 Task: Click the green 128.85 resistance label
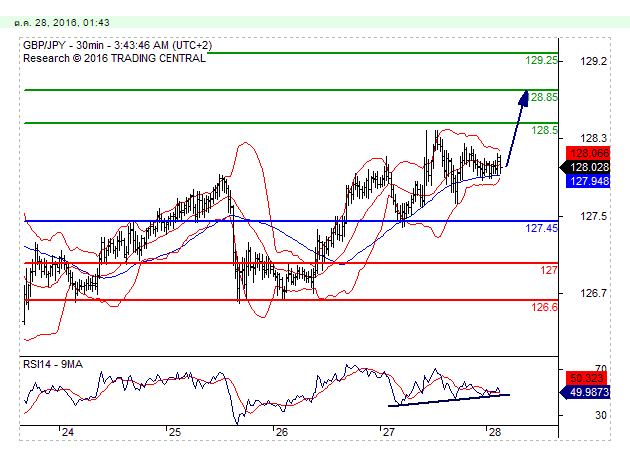[x=543, y=97]
